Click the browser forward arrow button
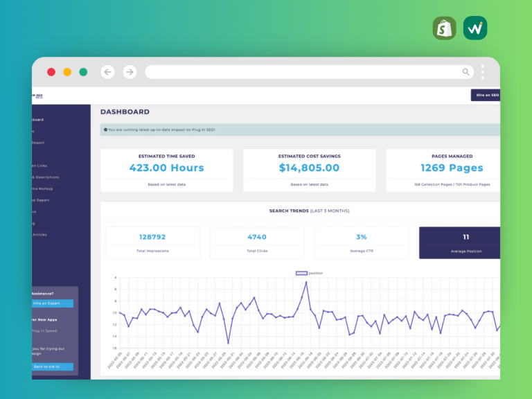This screenshot has width=532, height=399. point(130,72)
